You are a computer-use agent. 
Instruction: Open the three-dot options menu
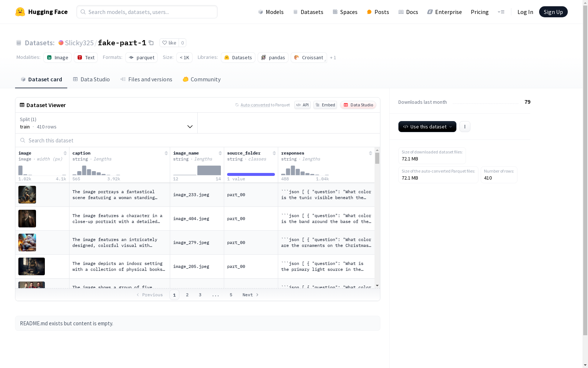pos(465,127)
